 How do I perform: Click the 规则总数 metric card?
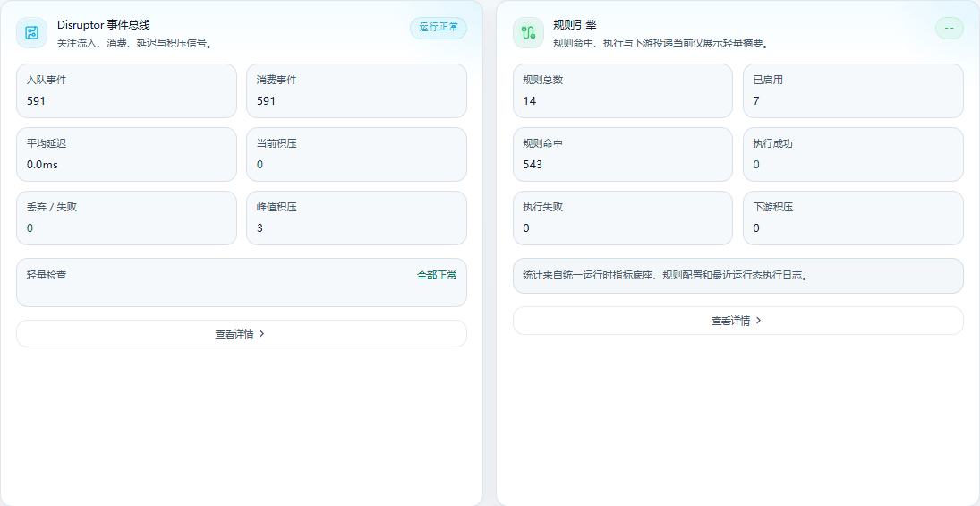pyautogui.click(x=623, y=90)
